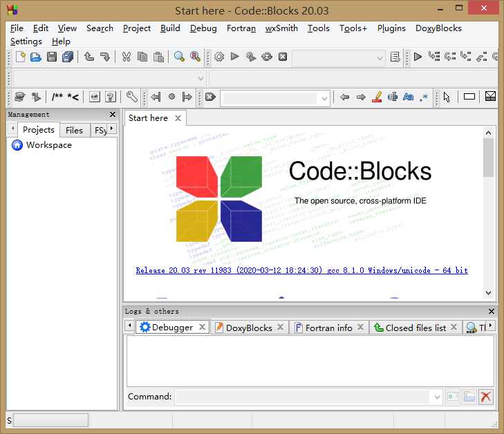Screen dimensions: 504x434
Task: Open the wxSmith menu
Action: (281, 28)
